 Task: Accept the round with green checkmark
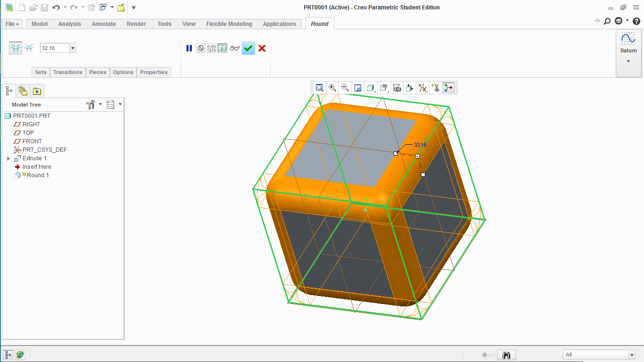tap(248, 48)
